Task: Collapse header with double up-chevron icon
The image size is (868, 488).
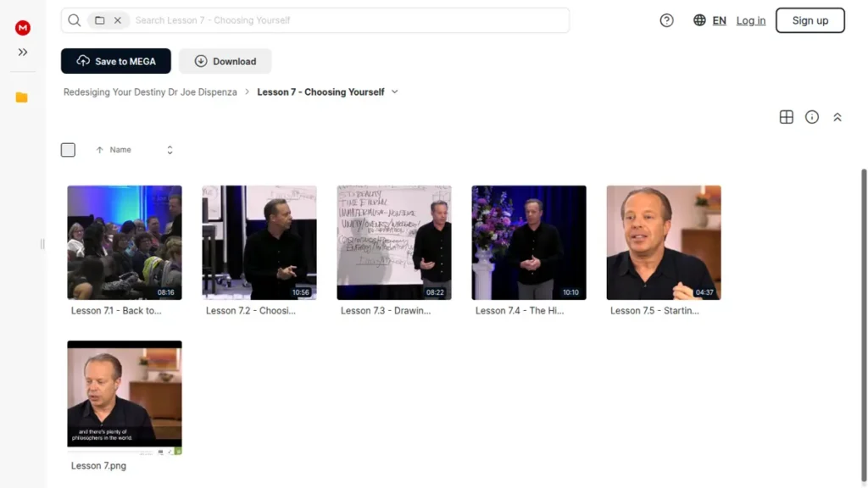Action: pos(837,117)
